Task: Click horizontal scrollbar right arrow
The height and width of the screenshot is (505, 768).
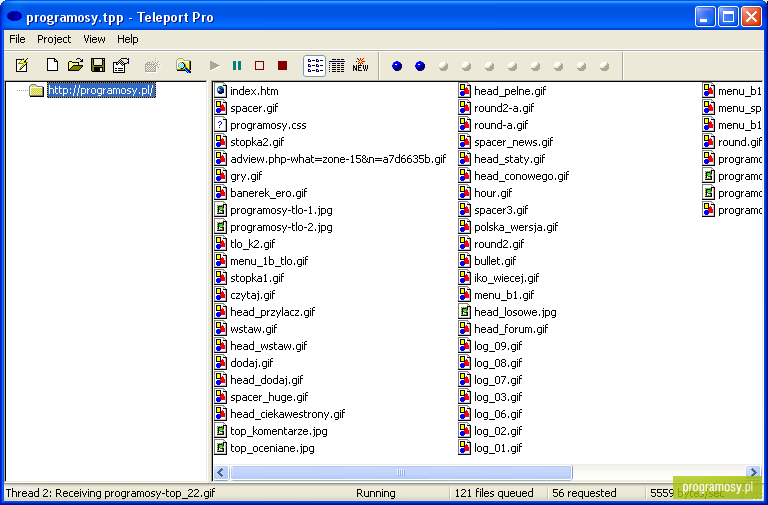Action: pos(753,472)
